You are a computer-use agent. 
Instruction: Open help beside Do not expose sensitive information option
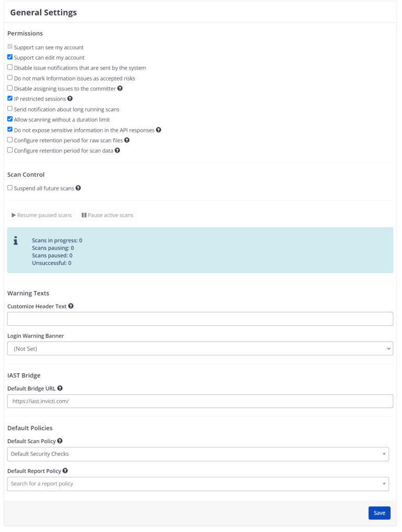coord(158,130)
